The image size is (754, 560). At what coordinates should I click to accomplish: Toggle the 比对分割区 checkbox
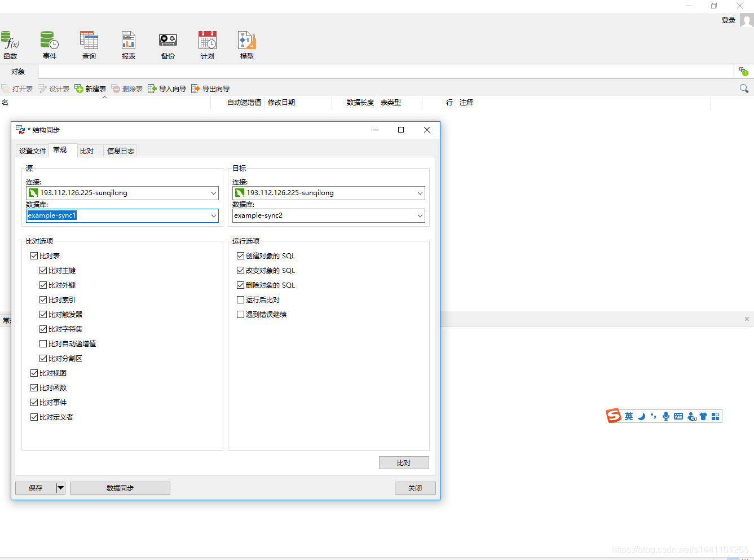pos(43,358)
